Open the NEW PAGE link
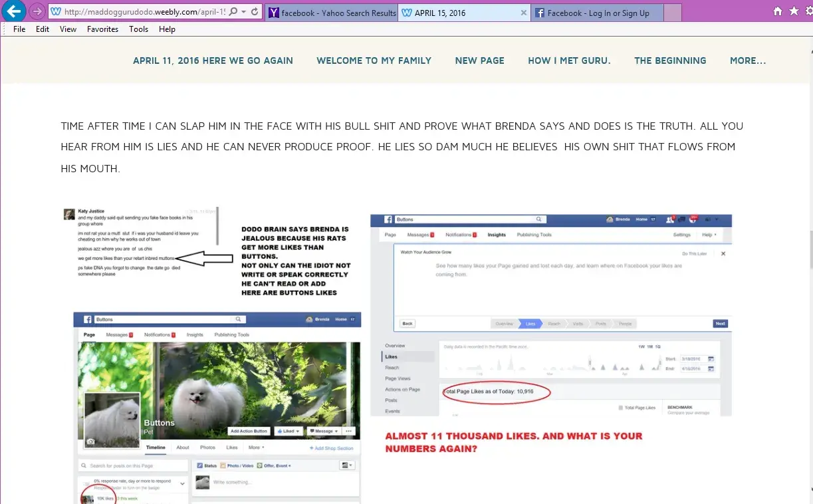Viewport: 813px width, 504px height. point(479,61)
